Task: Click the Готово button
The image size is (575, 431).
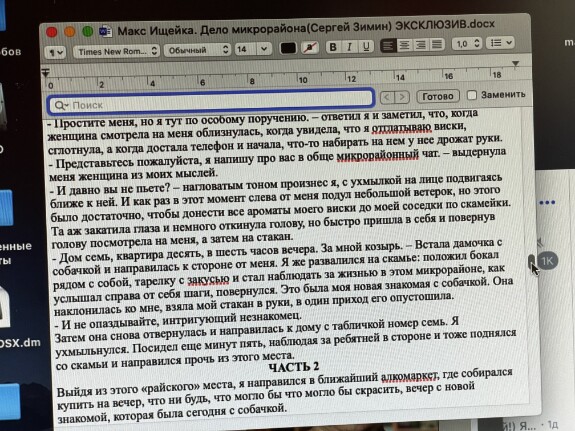Action: (438, 96)
